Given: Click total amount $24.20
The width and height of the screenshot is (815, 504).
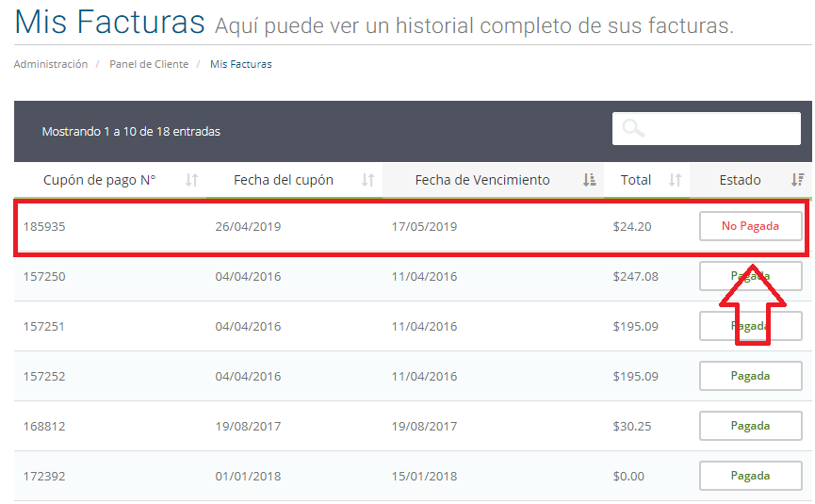Looking at the screenshot, I should 632,226.
